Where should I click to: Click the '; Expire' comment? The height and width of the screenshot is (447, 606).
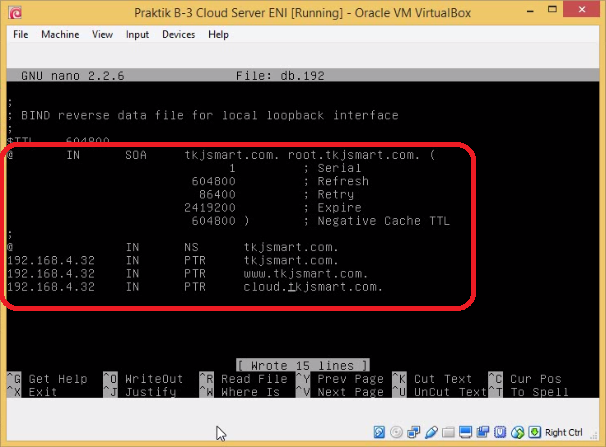pos(332,207)
